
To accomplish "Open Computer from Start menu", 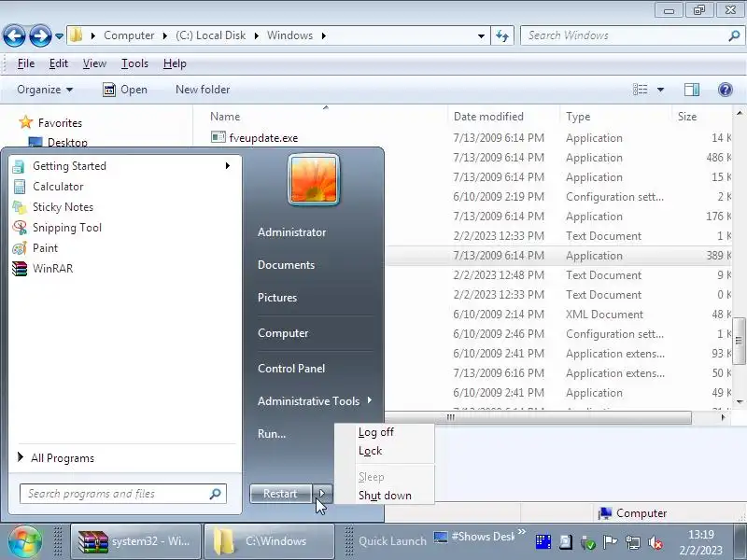I will [x=283, y=333].
